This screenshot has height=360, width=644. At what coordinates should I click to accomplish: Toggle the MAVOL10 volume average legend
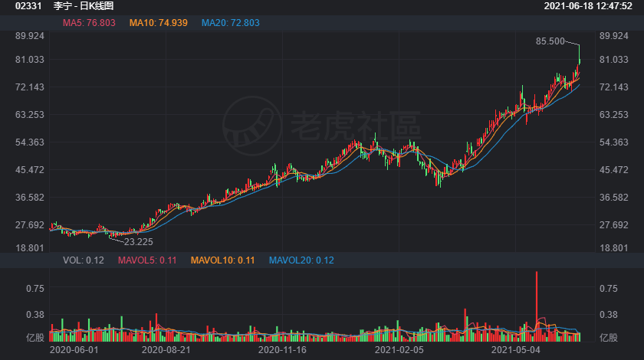pos(222,260)
